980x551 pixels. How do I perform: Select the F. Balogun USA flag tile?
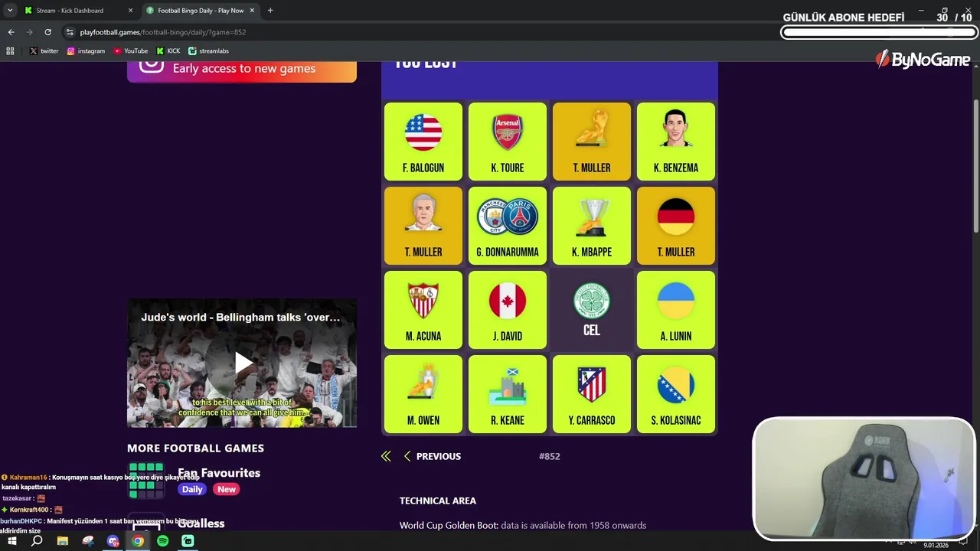point(423,142)
